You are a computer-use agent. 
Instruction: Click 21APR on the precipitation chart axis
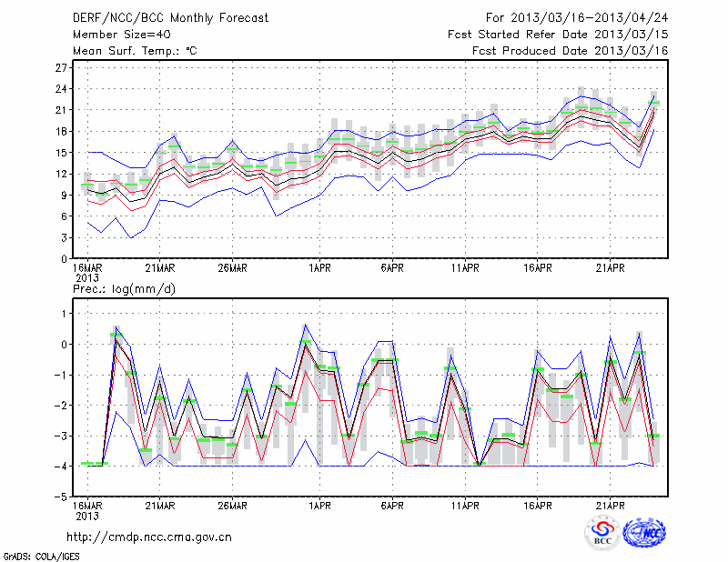coord(611,507)
